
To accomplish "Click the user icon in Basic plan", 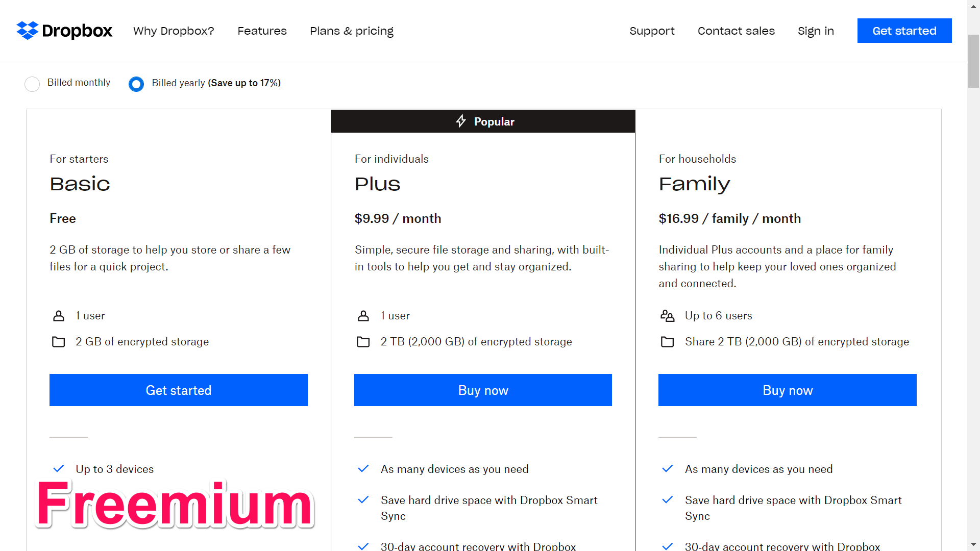I will pyautogui.click(x=59, y=316).
